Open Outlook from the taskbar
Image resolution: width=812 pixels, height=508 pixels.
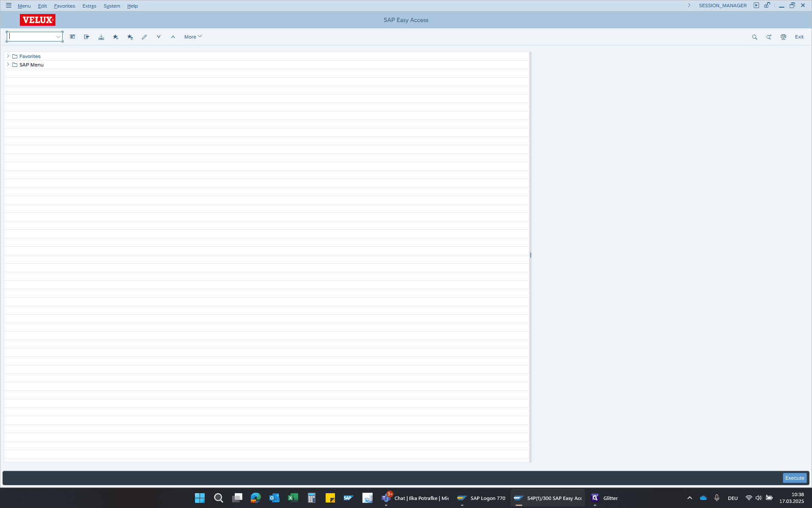pyautogui.click(x=274, y=498)
